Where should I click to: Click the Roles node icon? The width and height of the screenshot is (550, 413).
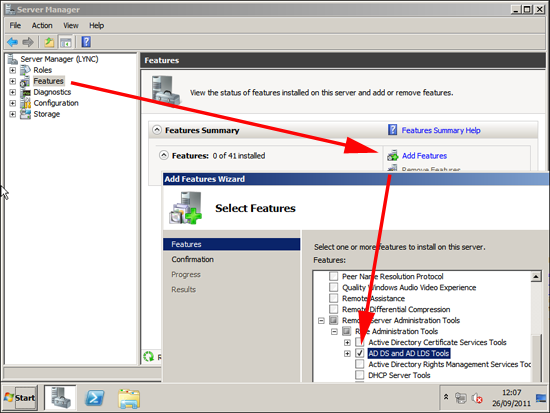coord(25,70)
